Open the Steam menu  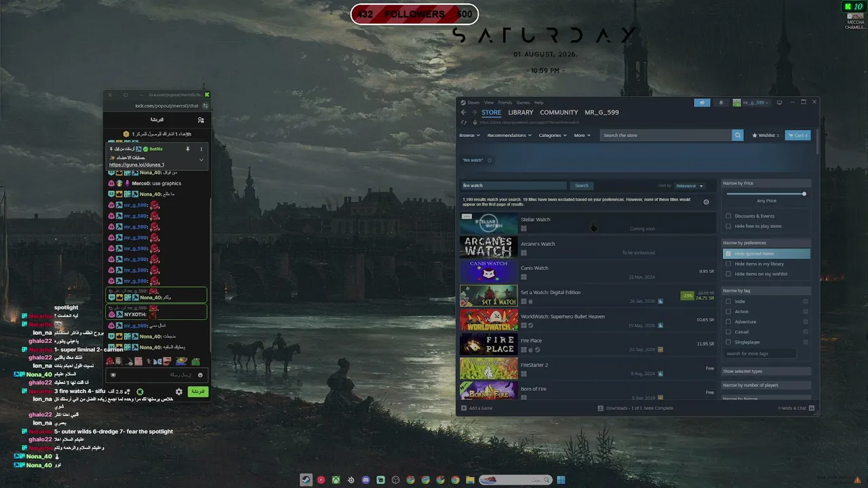coord(473,102)
